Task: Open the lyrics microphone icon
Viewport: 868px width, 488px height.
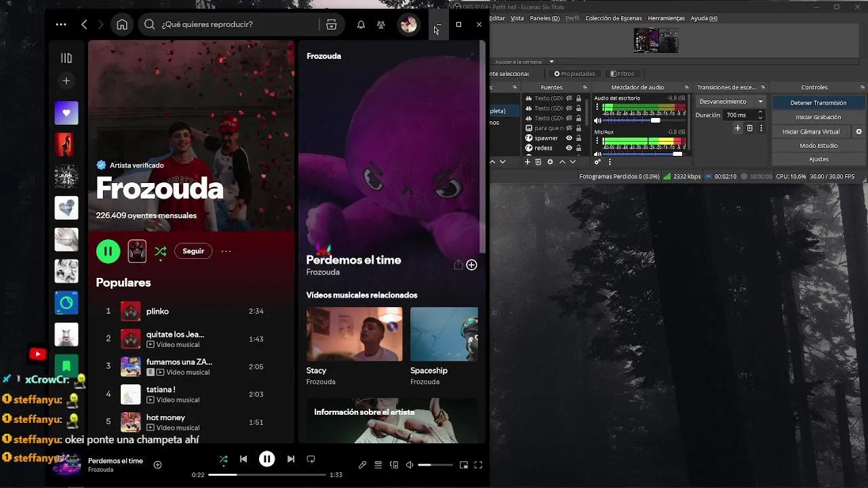Action: click(362, 465)
